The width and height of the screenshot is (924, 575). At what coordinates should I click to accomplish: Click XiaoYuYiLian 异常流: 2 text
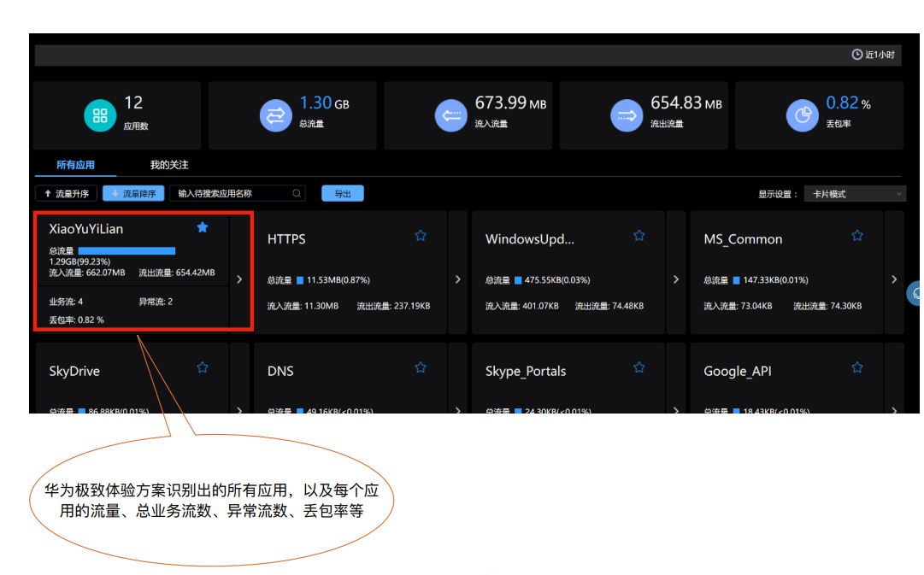[x=156, y=302]
